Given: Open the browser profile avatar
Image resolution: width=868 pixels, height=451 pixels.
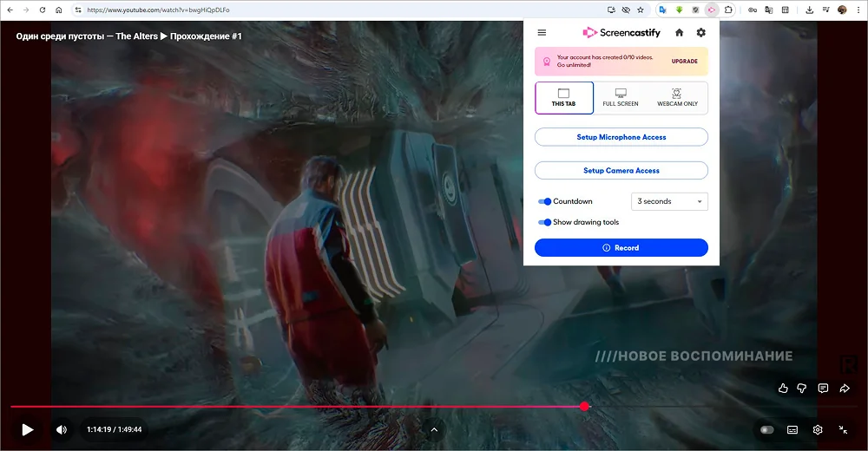Looking at the screenshot, I should [x=842, y=10].
